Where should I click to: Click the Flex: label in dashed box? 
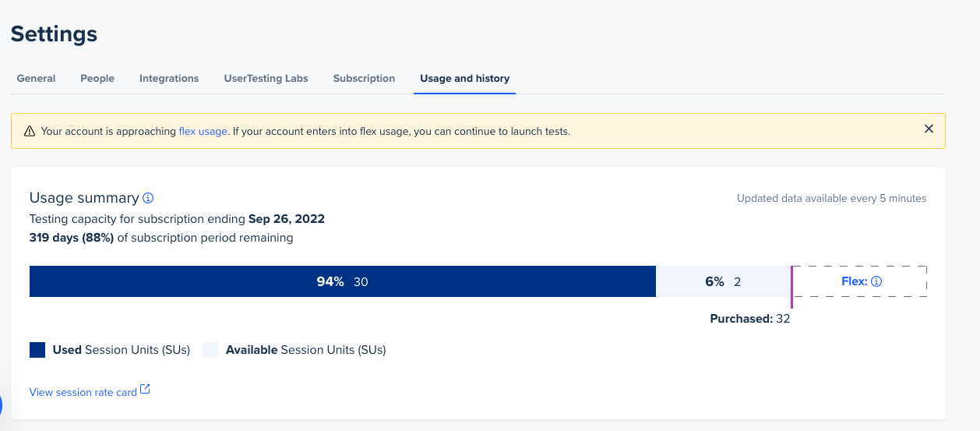tap(855, 281)
